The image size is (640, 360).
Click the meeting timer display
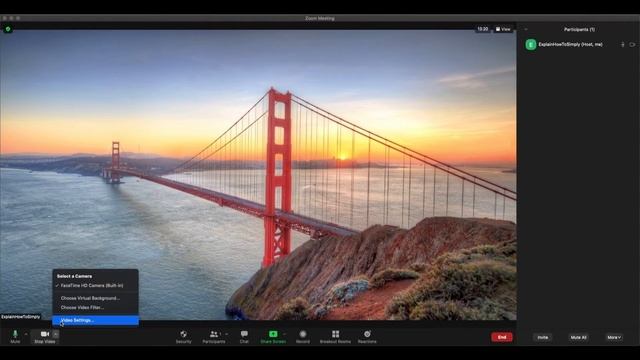483,29
